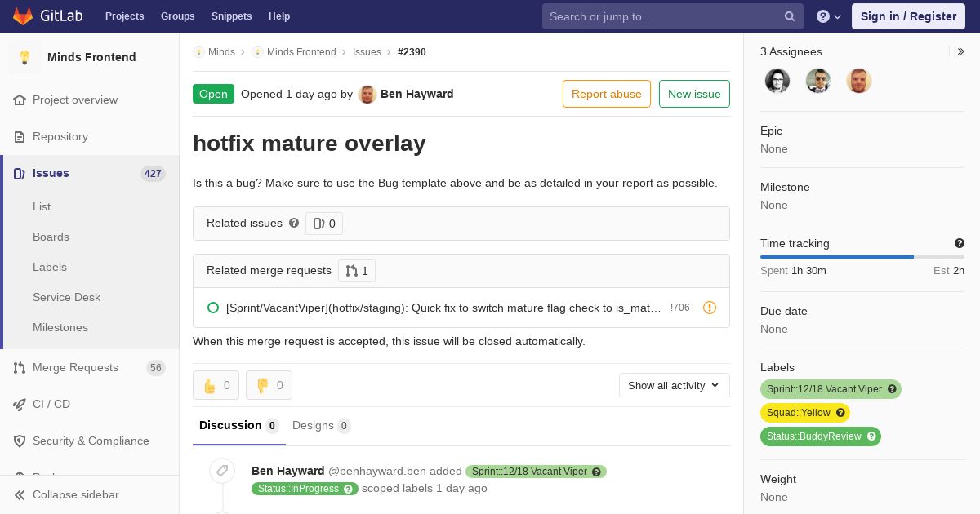This screenshot has height=514, width=980.
Task: Go to Project overview
Action: (x=75, y=100)
